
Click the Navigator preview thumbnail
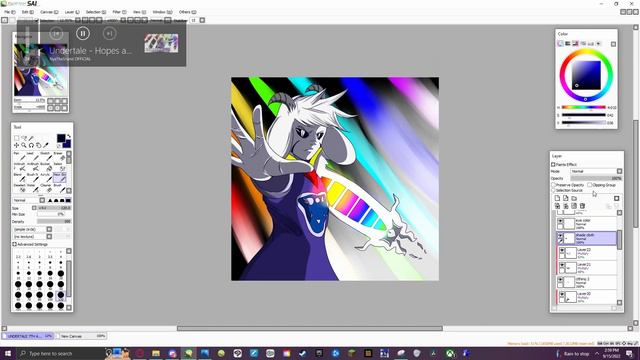point(41,69)
